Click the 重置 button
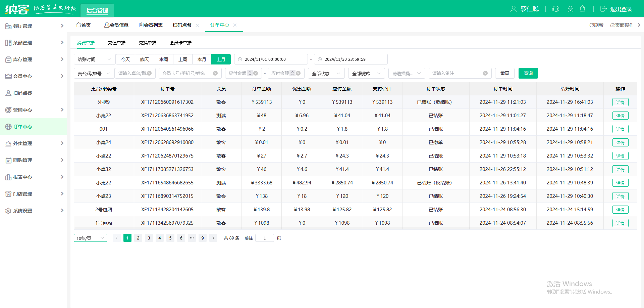 [x=504, y=73]
